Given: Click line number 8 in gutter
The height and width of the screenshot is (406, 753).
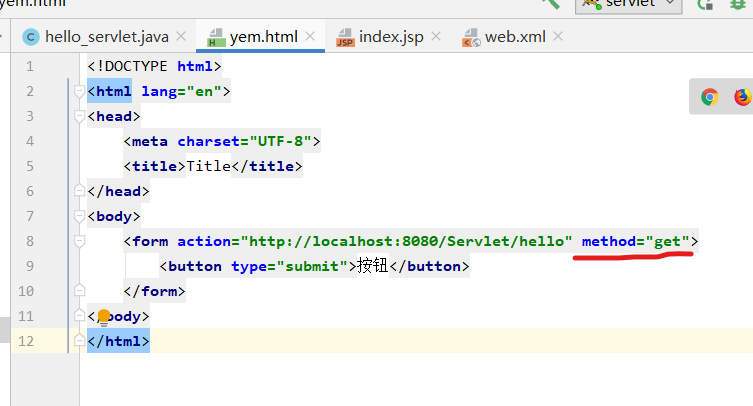Looking at the screenshot, I should [x=30, y=241].
